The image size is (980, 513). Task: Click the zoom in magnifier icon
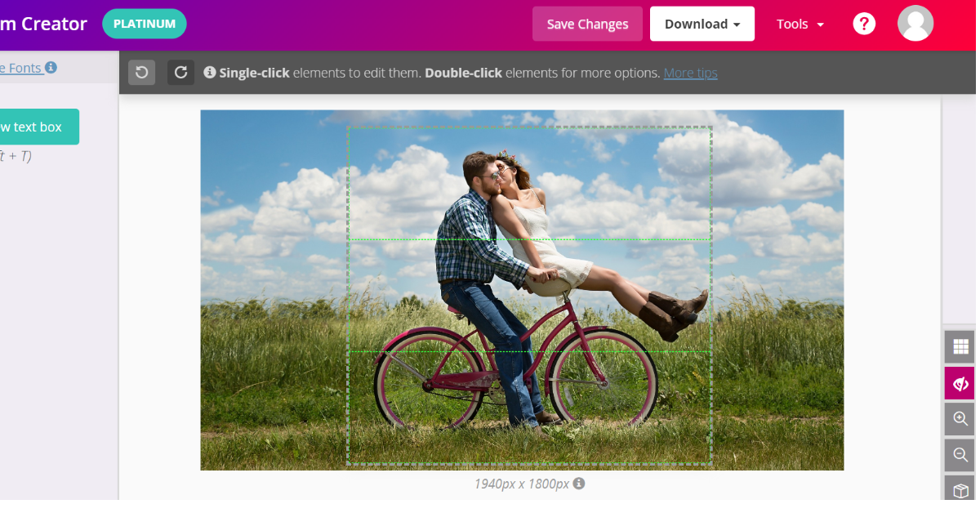[960, 419]
